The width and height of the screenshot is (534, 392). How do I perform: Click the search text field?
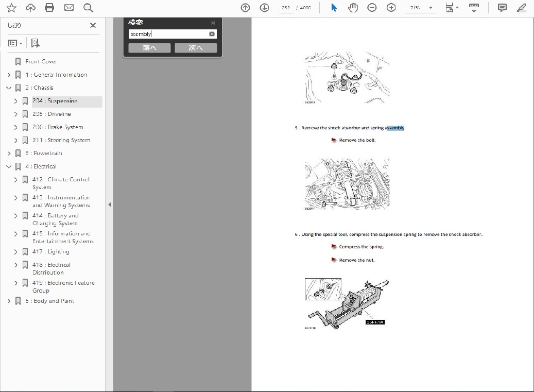pos(168,33)
